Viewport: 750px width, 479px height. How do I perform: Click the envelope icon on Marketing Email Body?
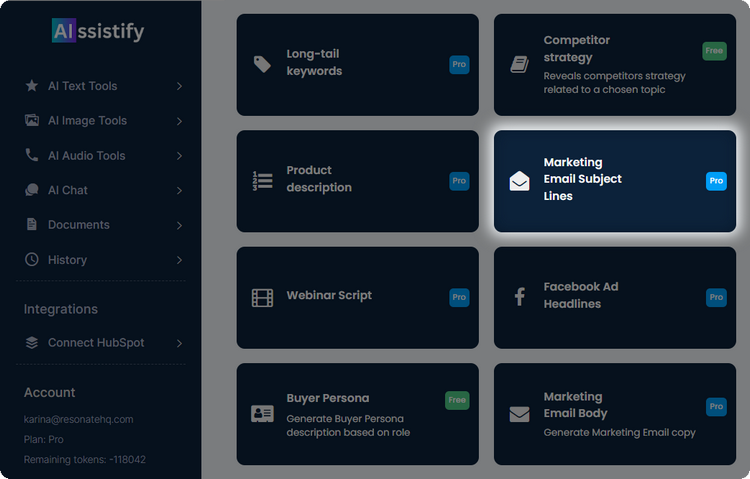pos(519,414)
